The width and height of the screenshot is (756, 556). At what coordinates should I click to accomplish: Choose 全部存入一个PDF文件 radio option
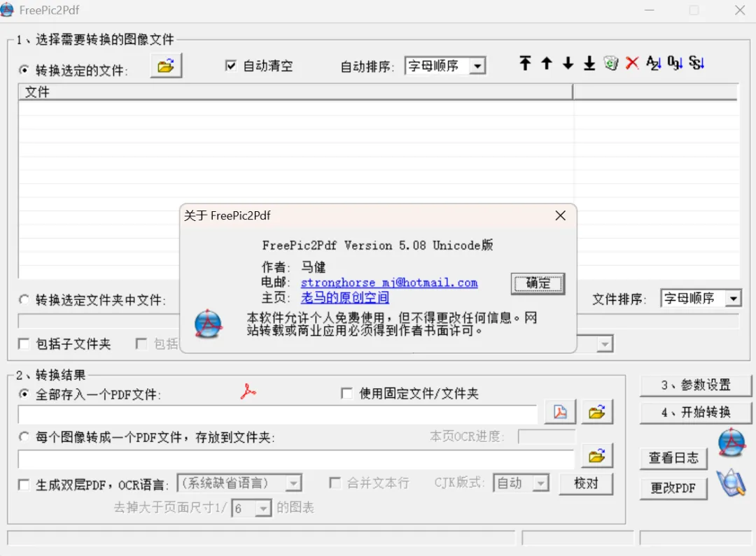pyautogui.click(x=24, y=394)
